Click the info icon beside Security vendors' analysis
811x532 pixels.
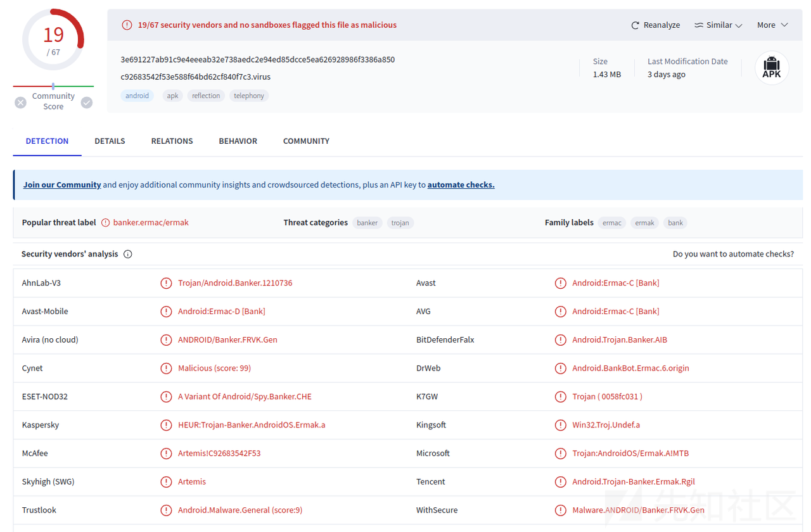pos(127,254)
